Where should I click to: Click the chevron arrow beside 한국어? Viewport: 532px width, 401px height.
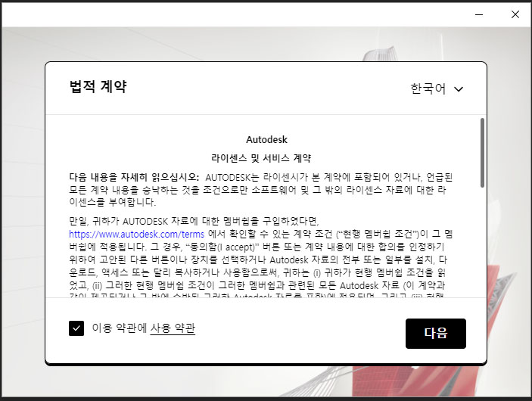coord(458,89)
